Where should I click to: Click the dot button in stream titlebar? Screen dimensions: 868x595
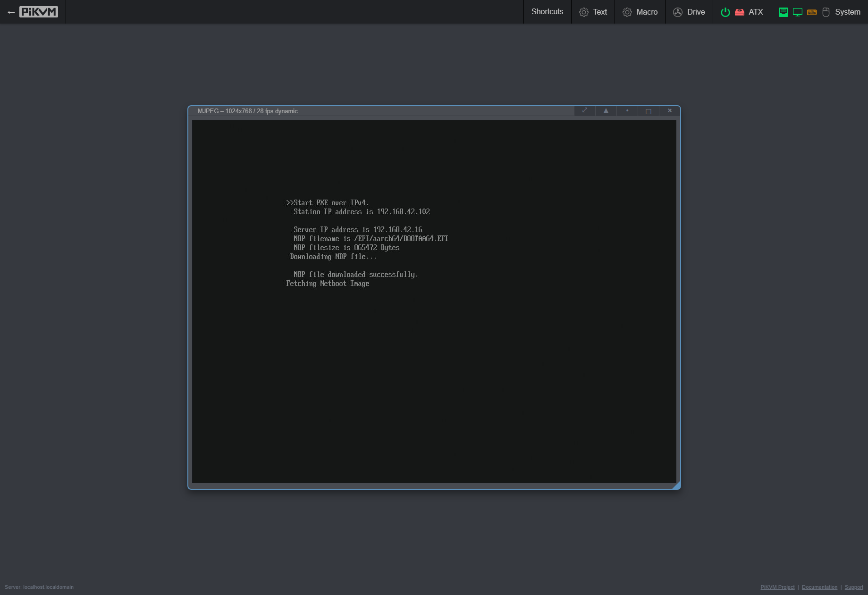(627, 111)
